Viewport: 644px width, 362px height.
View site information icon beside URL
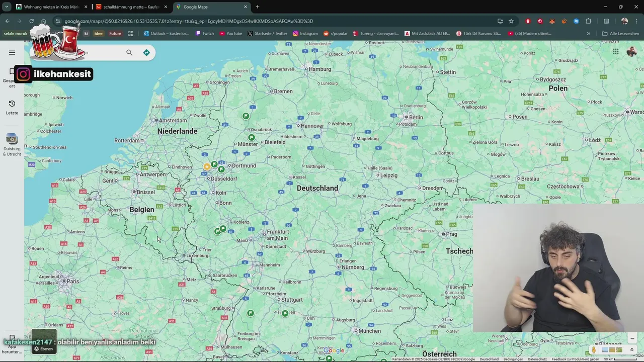click(x=58, y=21)
